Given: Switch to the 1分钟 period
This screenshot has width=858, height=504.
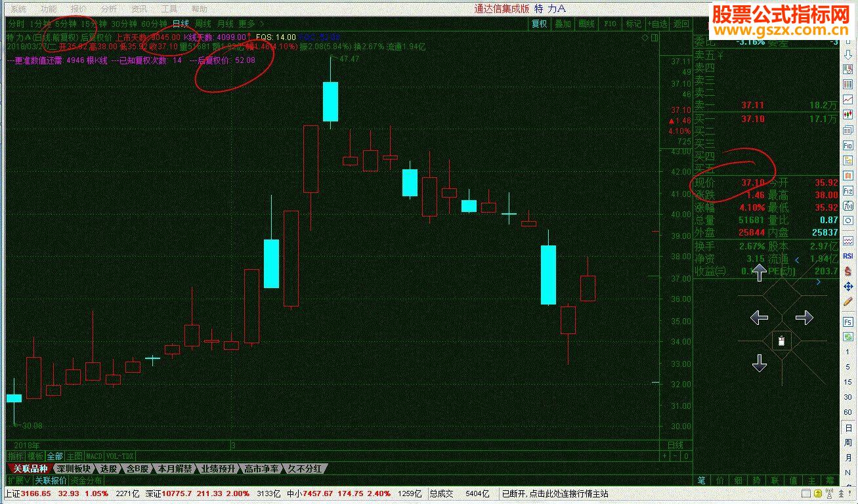Looking at the screenshot, I should pos(40,24).
